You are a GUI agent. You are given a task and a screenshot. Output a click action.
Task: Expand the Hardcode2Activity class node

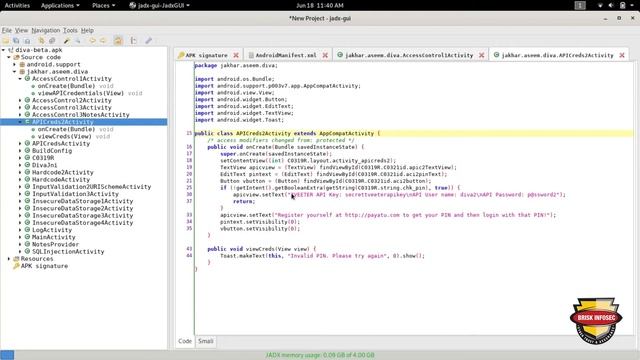[20, 172]
